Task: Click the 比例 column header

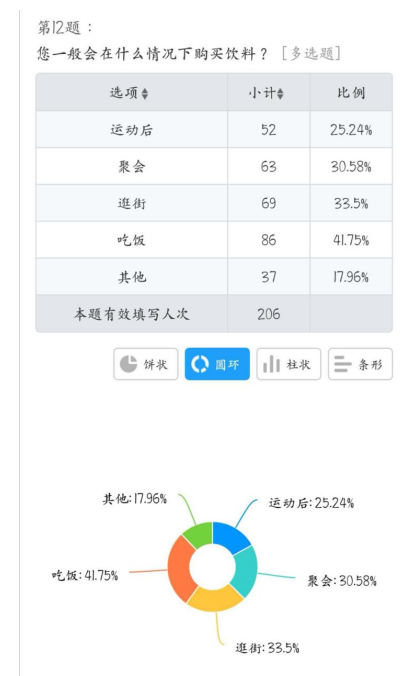Action: [351, 92]
